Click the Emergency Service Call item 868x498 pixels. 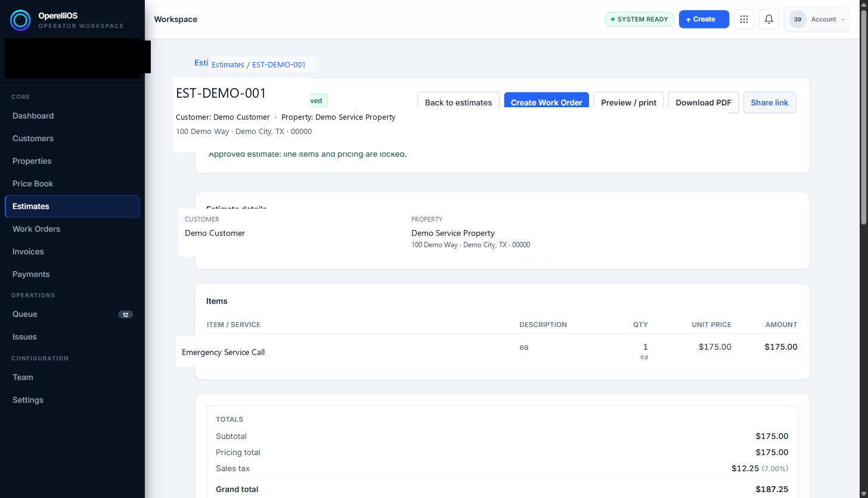pyautogui.click(x=223, y=352)
